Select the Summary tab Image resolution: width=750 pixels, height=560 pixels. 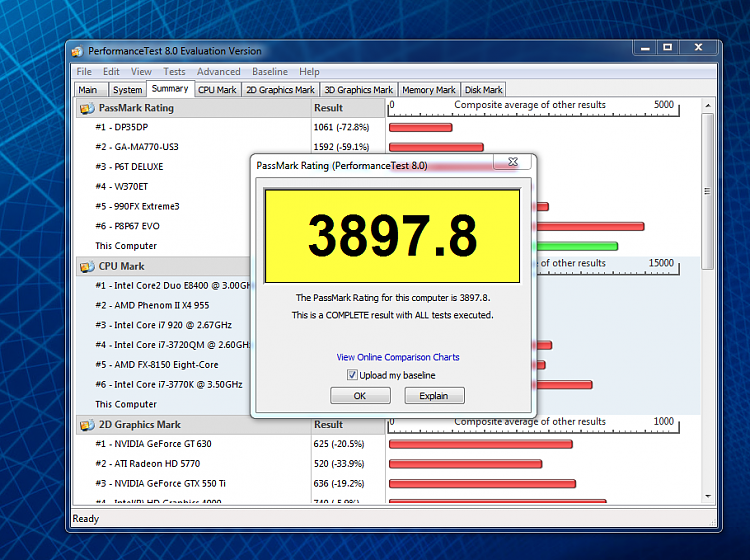click(170, 89)
